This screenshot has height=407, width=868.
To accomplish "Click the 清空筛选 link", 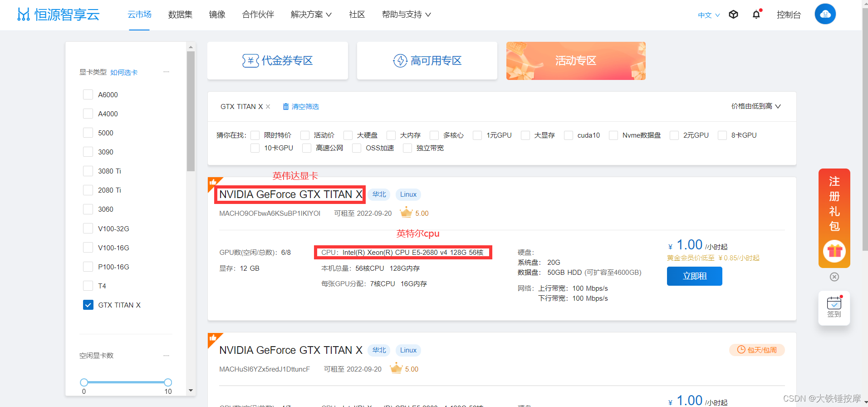I will coord(305,106).
